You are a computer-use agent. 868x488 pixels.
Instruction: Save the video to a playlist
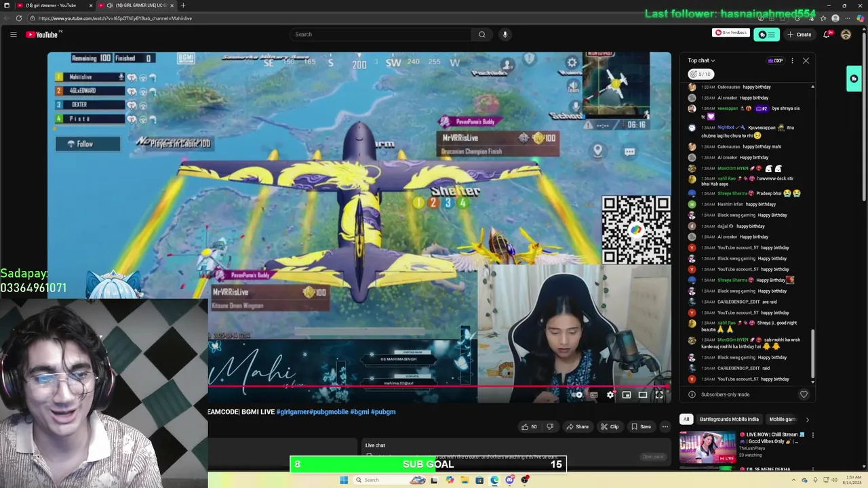pos(641,427)
